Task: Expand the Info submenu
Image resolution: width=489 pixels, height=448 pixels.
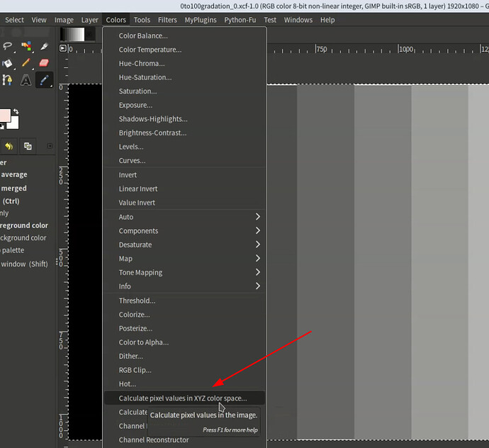Action: click(x=185, y=286)
